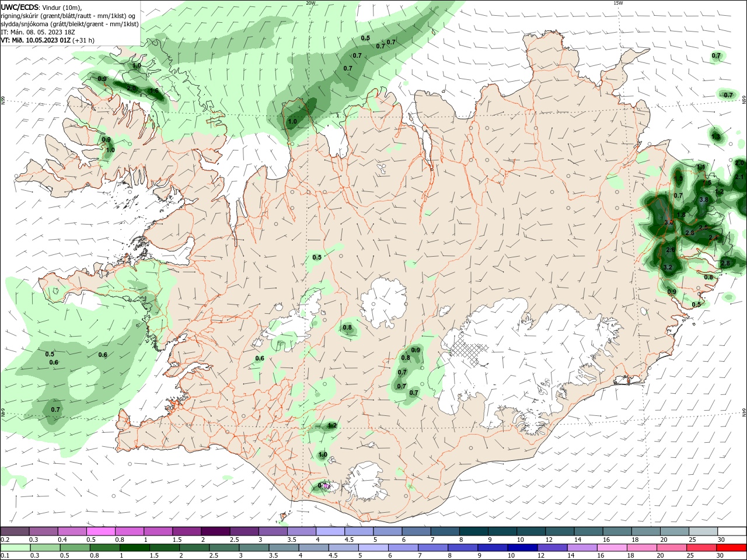This screenshot has width=747, height=560.
Task: Pick the bright pink upper swatch between 0.5 and 0.8
Action: [100, 531]
